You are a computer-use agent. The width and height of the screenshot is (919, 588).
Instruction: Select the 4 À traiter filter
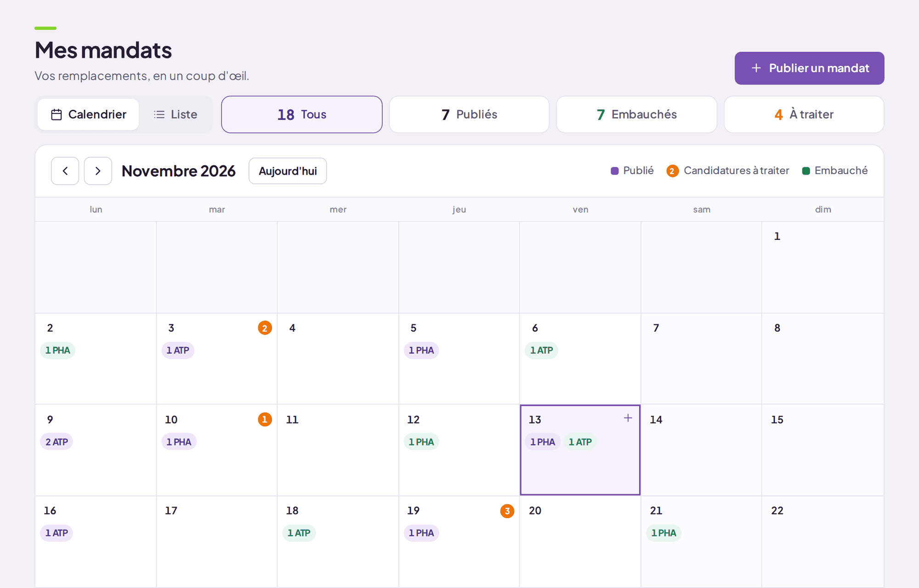[804, 114]
